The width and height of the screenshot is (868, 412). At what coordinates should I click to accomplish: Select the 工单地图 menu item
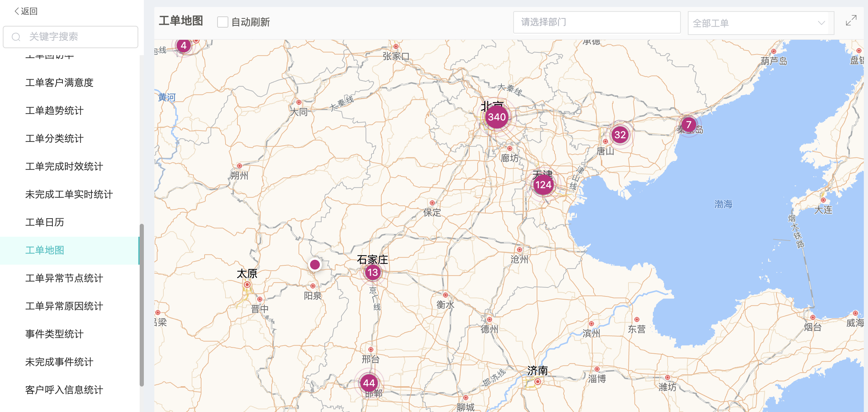[70, 250]
